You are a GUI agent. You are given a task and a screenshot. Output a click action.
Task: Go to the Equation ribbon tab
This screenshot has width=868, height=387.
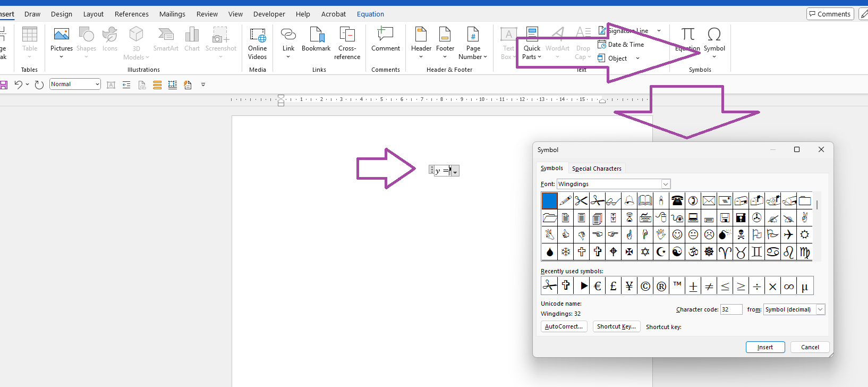(x=370, y=14)
